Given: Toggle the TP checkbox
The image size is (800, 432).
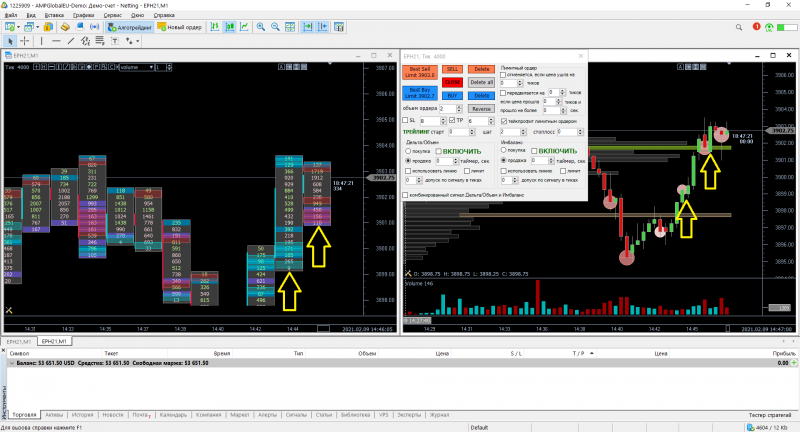Looking at the screenshot, I should (452, 120).
